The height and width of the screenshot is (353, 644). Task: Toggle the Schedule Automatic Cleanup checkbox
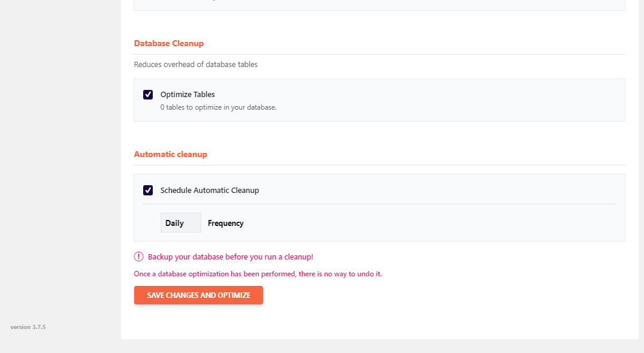click(x=148, y=191)
